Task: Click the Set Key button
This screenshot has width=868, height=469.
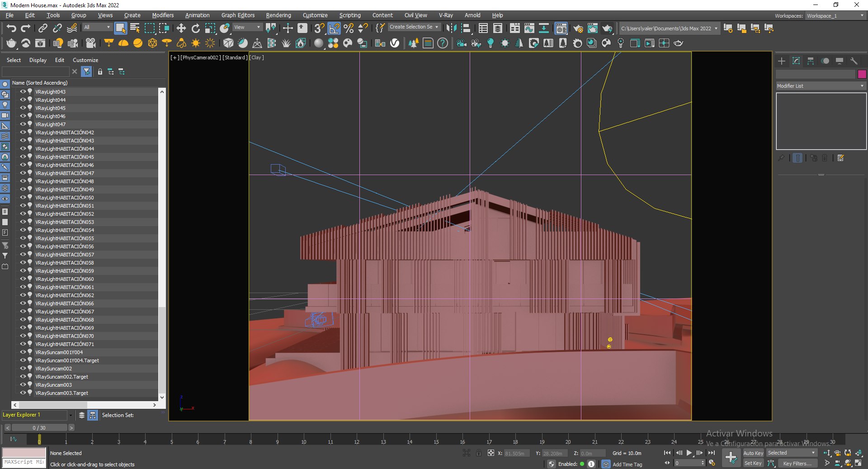Action: tap(753, 463)
